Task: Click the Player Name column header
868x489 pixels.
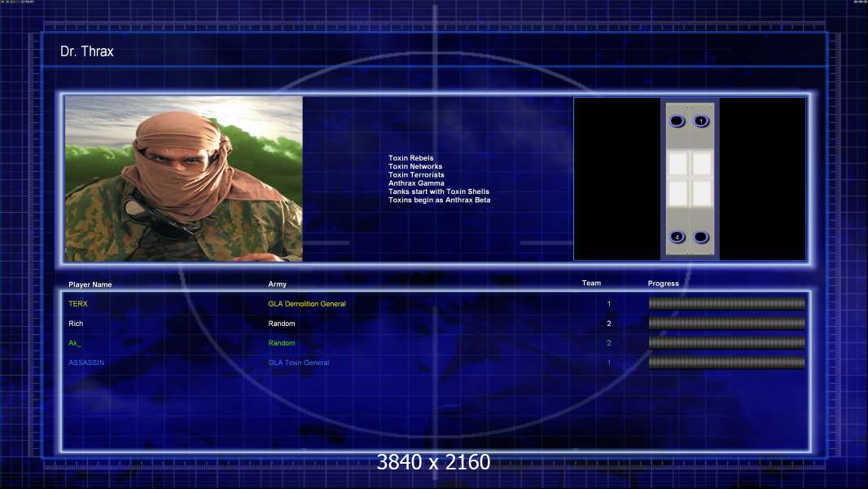Action: [x=90, y=284]
